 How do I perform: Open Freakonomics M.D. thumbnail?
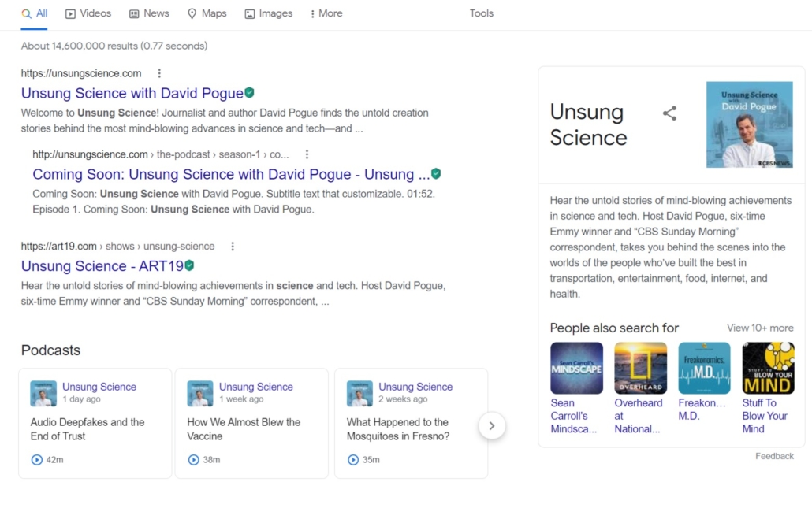(x=704, y=368)
